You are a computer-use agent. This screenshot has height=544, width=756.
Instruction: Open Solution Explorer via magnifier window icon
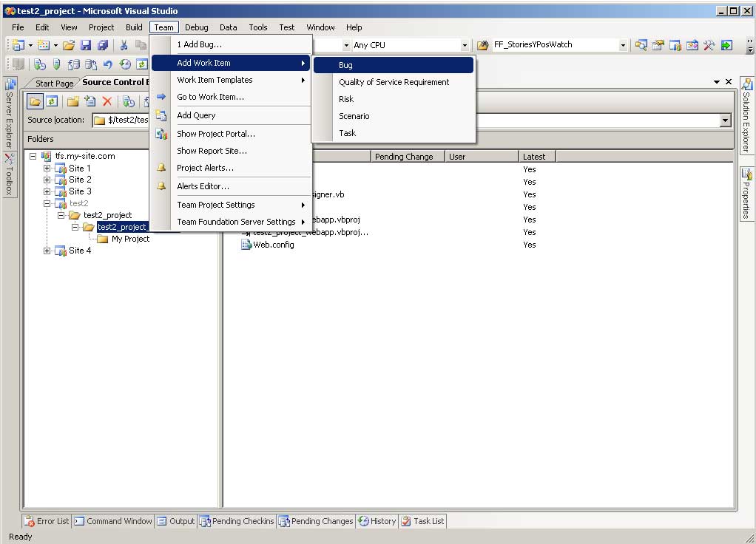(641, 45)
